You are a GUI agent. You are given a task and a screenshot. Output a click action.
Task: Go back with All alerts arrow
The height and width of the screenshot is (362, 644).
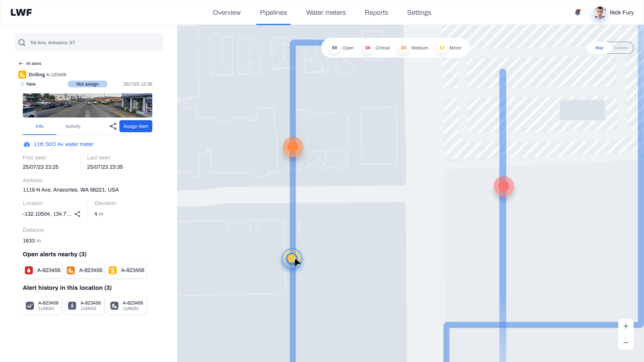point(21,63)
